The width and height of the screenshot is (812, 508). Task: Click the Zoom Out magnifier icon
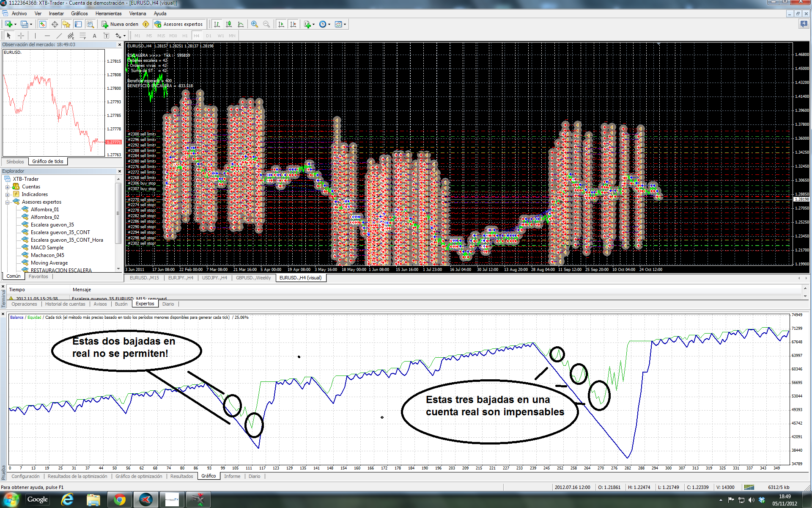coord(266,24)
